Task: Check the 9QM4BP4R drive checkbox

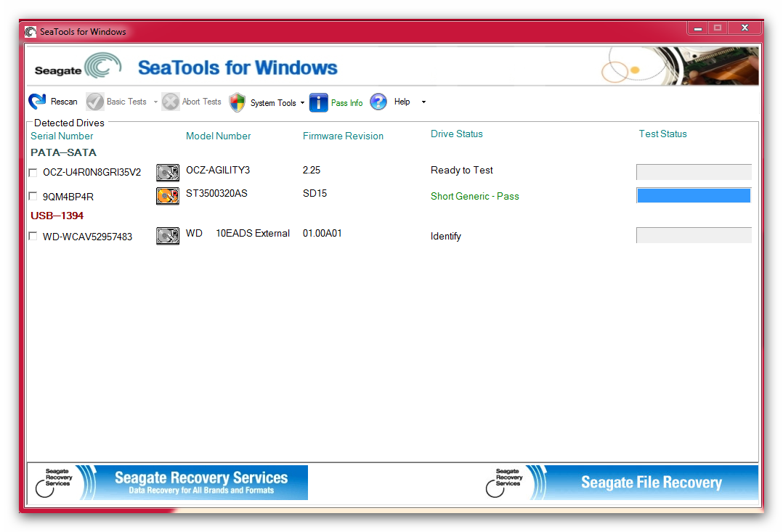Action: click(33, 196)
